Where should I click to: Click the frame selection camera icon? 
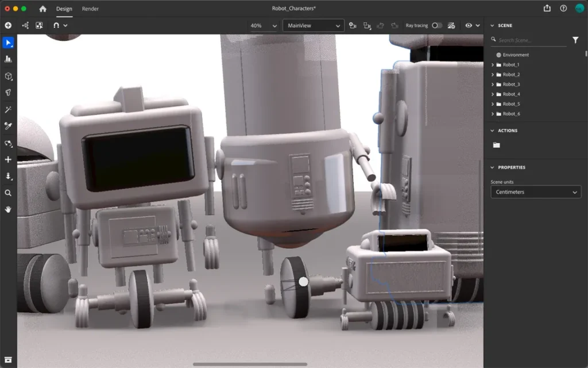pos(367,25)
